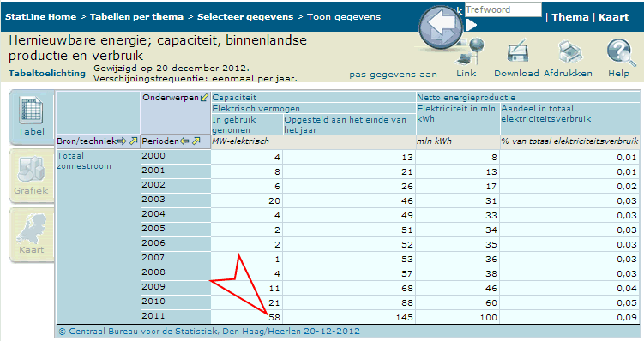Image resolution: width=644 pixels, height=341 pixels.
Task: Click the Onderwerpen diagonal arrow icon
Action: click(204, 98)
